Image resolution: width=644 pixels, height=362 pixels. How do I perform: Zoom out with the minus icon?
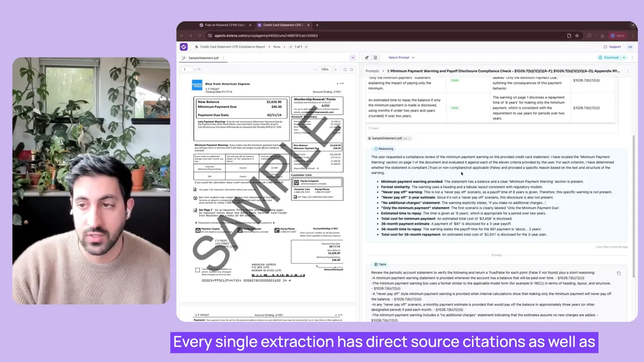(314, 69)
